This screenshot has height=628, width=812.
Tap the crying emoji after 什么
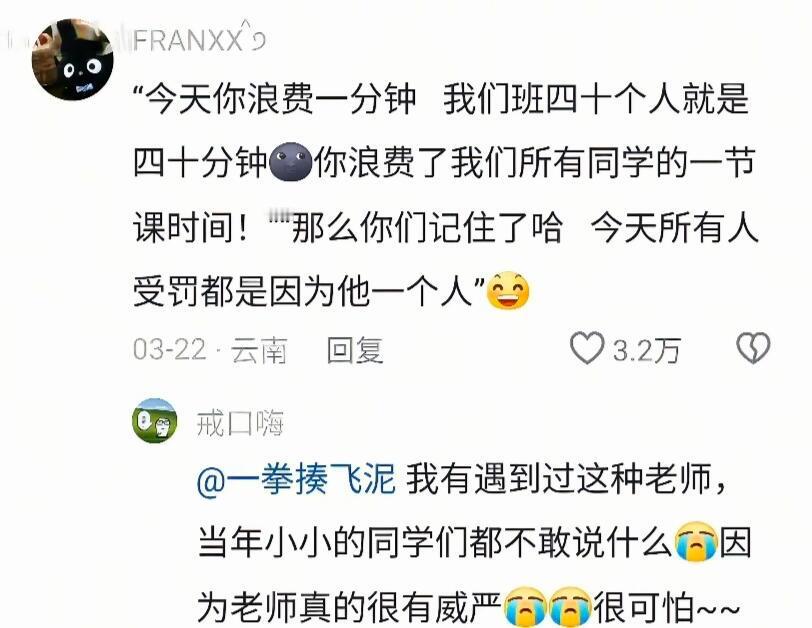(697, 542)
